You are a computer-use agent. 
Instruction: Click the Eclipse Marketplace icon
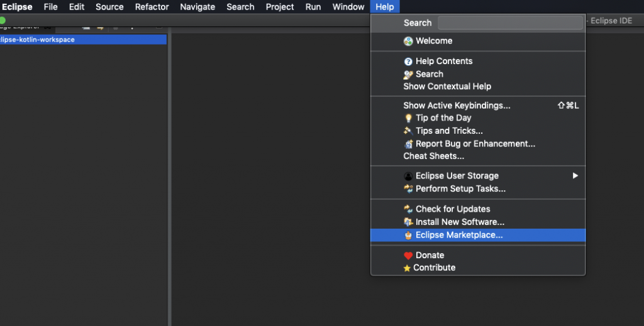tap(408, 236)
